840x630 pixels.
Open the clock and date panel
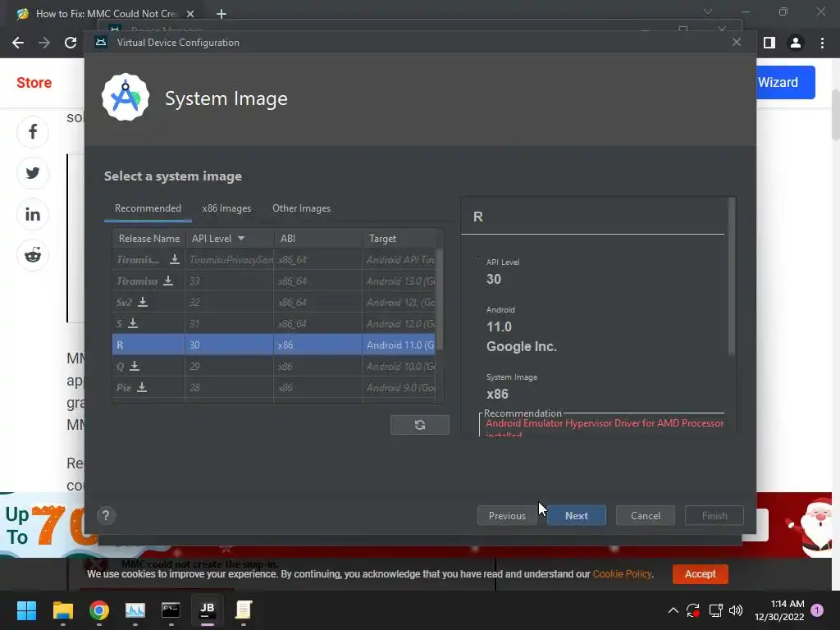[x=779, y=610]
